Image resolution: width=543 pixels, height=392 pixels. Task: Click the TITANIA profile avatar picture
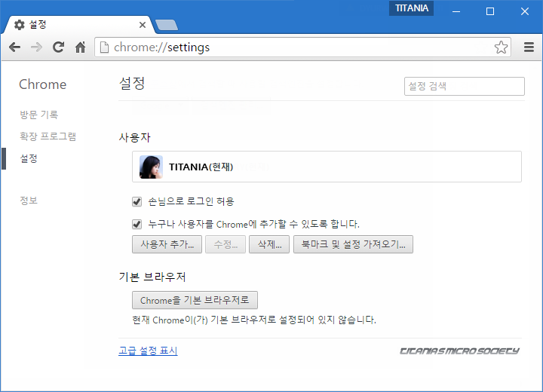[151, 167]
